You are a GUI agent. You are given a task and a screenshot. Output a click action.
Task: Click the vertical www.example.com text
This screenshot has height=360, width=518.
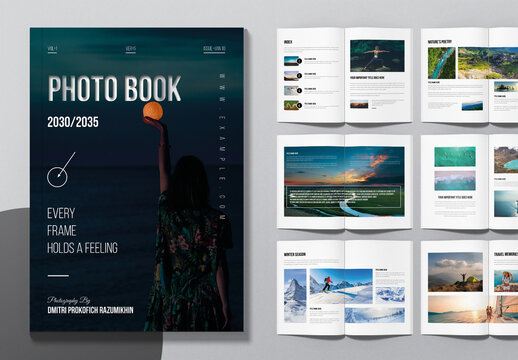[x=222, y=146]
